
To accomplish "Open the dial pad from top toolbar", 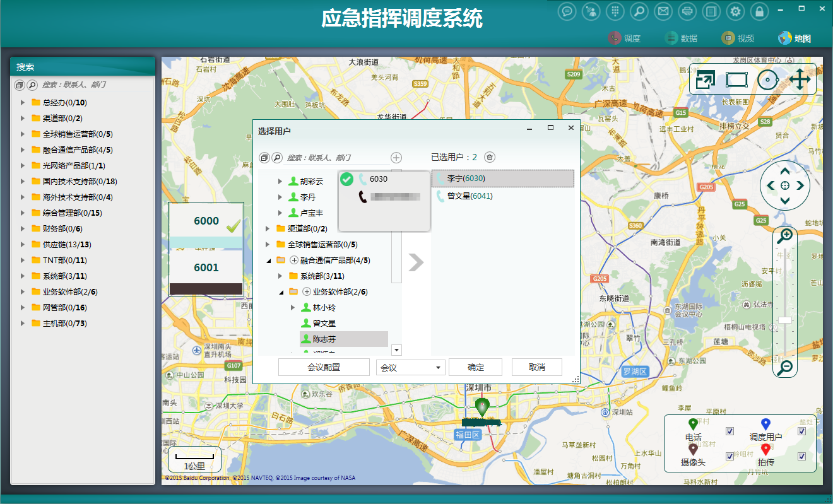I will 616,11.
